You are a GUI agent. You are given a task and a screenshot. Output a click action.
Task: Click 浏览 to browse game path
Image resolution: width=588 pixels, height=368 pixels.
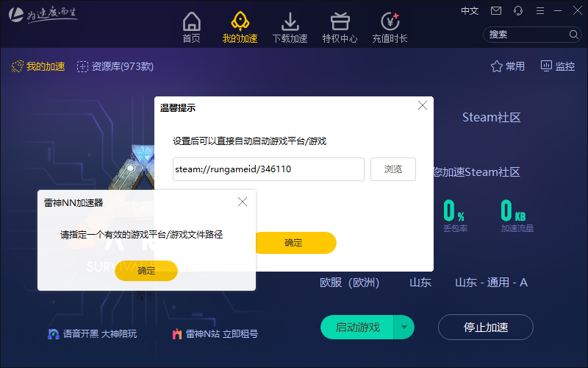393,169
